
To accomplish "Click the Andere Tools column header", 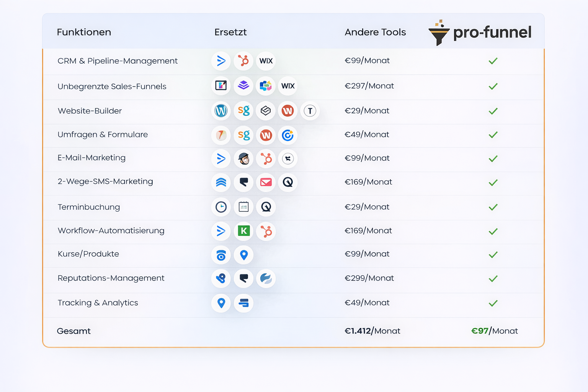I will [x=375, y=32].
